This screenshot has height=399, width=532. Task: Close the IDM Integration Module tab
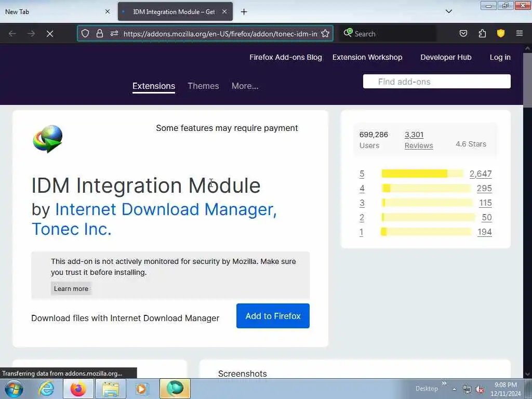pyautogui.click(x=224, y=11)
